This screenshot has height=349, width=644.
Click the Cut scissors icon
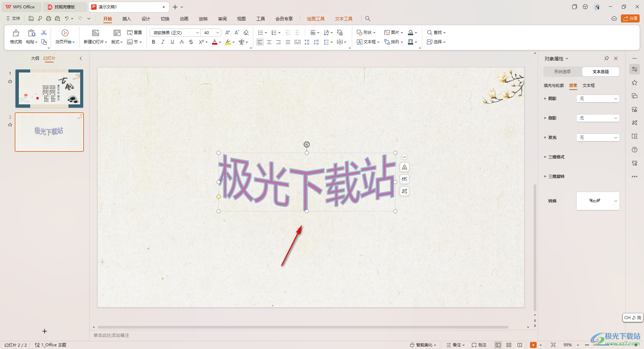click(44, 33)
